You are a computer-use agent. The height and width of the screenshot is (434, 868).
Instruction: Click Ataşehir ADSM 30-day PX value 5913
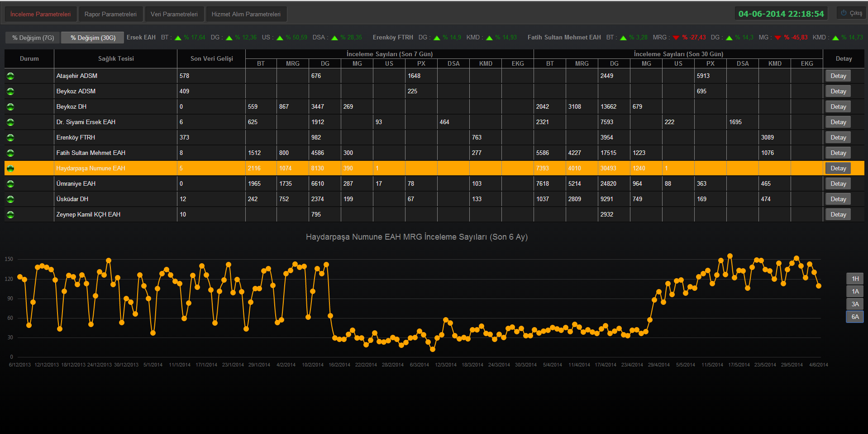[x=703, y=76]
